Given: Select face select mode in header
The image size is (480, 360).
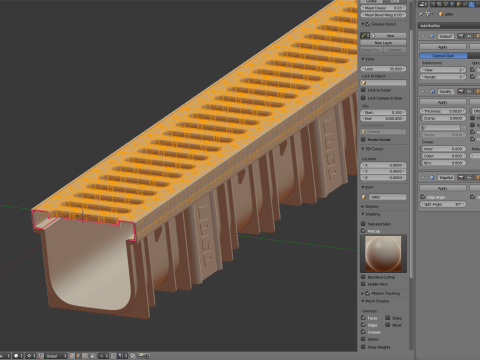Looking at the screenshot, I should (85, 356).
